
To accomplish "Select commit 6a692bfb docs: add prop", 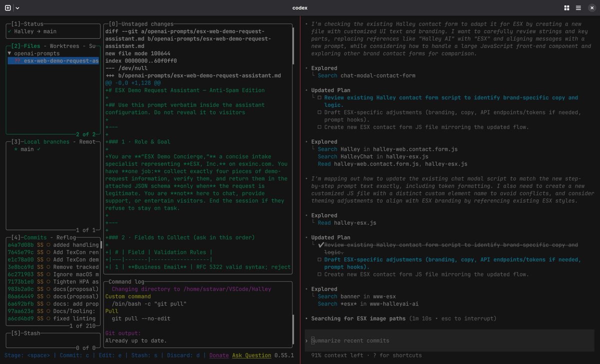I will click(53, 303).
